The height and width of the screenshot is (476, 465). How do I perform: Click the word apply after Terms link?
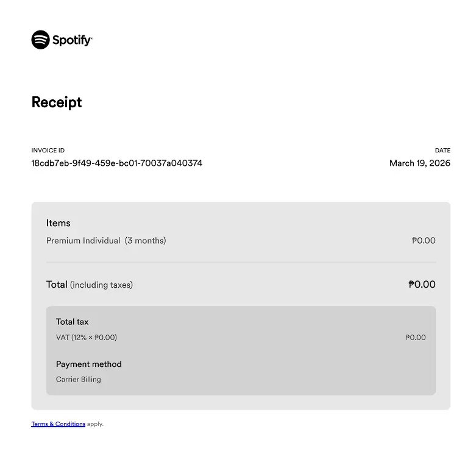point(95,424)
